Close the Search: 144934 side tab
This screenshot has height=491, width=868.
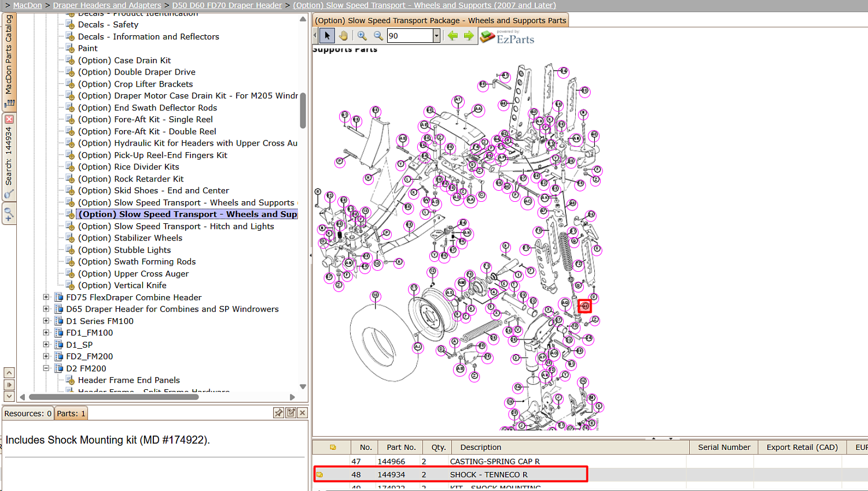pos(9,119)
